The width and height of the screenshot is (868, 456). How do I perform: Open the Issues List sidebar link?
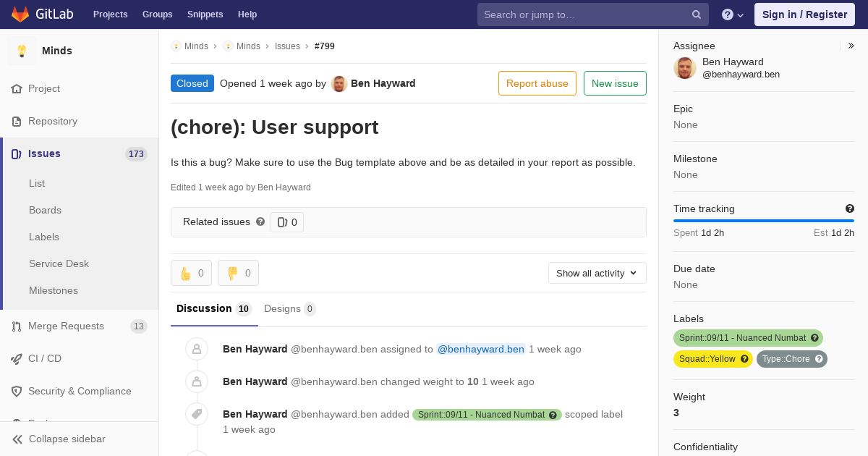click(37, 184)
